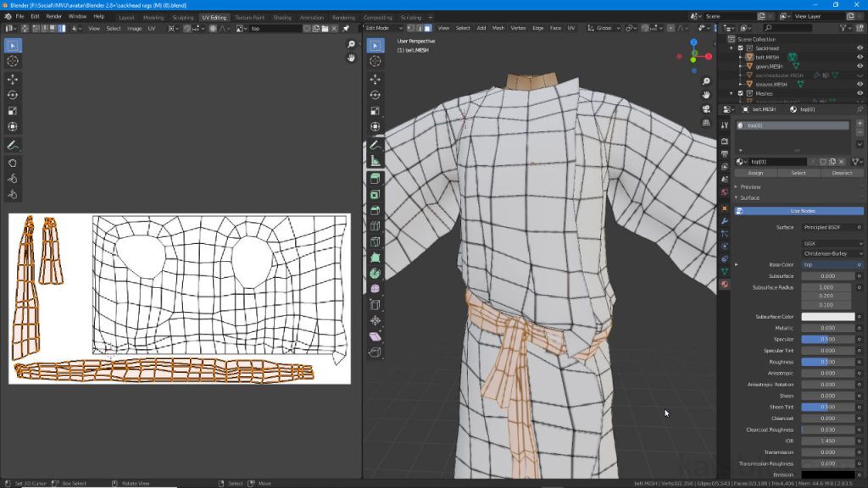The width and height of the screenshot is (868, 488).
Task: Click the Use Nodes button
Action: [802, 211]
